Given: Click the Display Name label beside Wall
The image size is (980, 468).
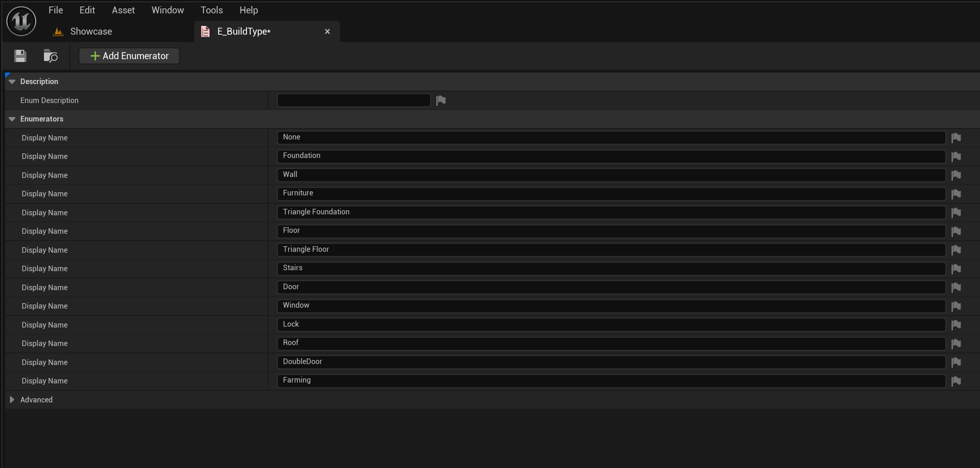Looking at the screenshot, I should coord(44,175).
